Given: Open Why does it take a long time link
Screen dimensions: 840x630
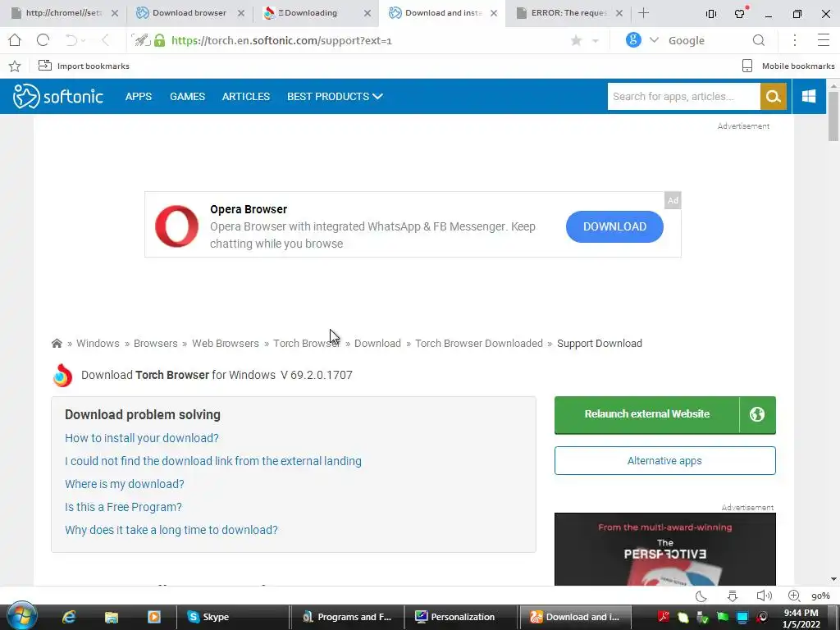Looking at the screenshot, I should (x=171, y=531).
